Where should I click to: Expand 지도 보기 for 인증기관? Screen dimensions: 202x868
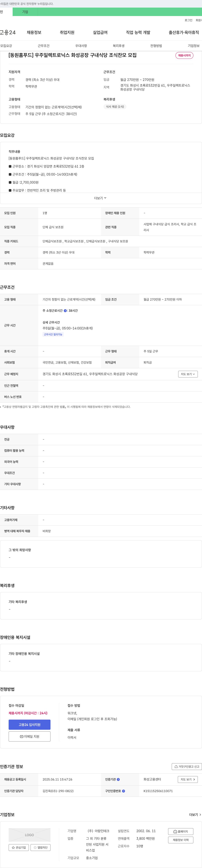(x=187, y=779)
